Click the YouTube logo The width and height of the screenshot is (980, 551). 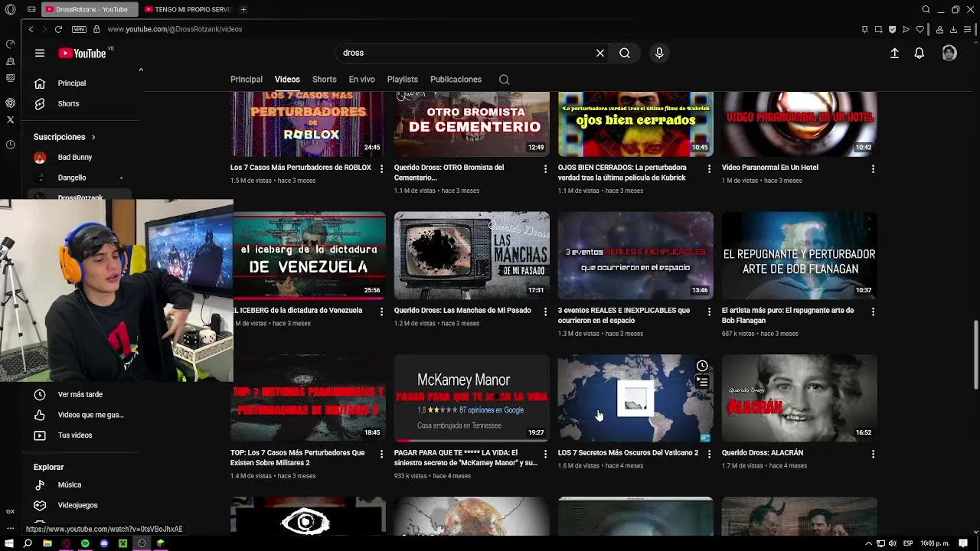pyautogui.click(x=83, y=53)
